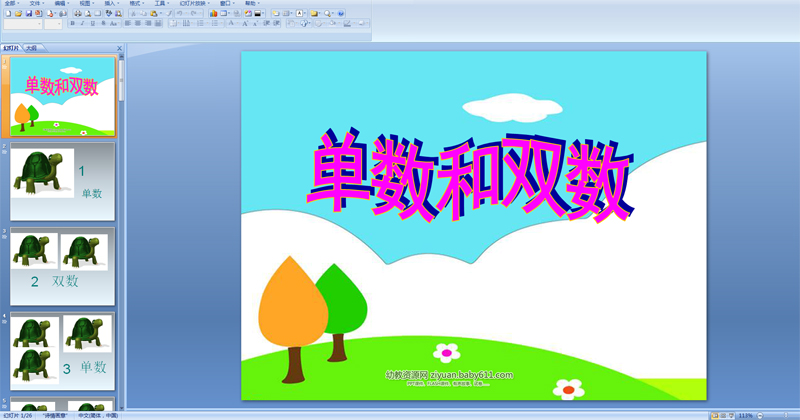Switch to the 大纲 (Outline) pane tab
800x420 pixels.
point(33,48)
